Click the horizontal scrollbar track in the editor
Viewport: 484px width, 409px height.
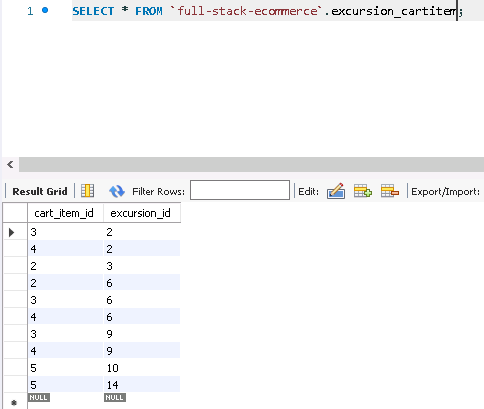(x=251, y=164)
